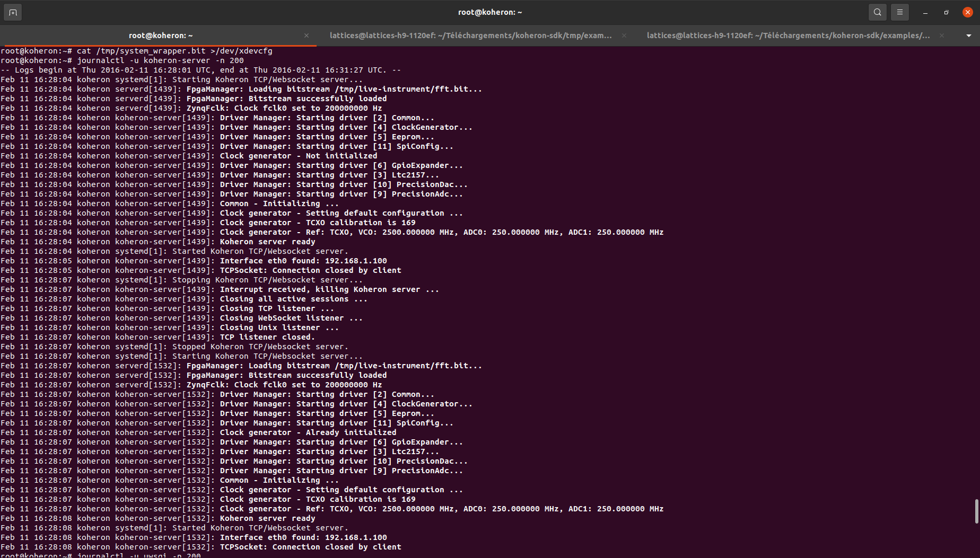The height and width of the screenshot is (558, 980).
Task: Open the search tool in the terminal
Action: click(877, 12)
